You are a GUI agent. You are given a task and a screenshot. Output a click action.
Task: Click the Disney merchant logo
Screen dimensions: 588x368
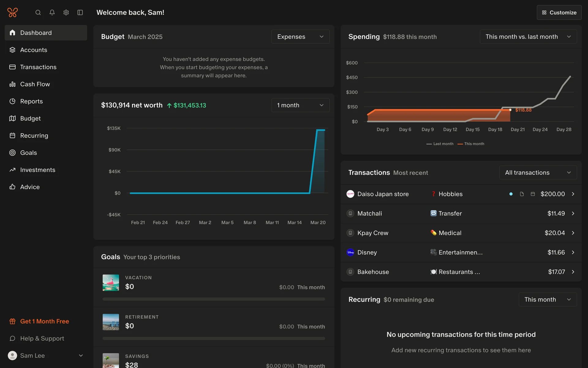pos(350,252)
